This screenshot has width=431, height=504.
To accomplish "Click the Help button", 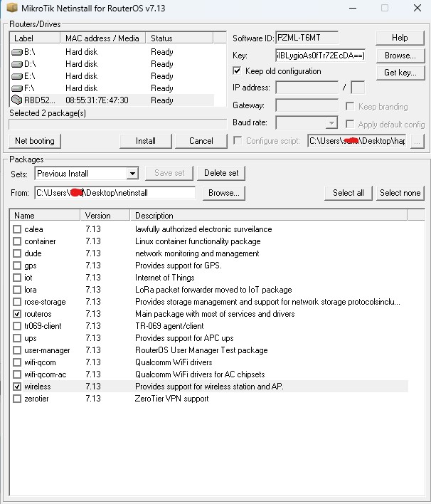I will click(400, 38).
